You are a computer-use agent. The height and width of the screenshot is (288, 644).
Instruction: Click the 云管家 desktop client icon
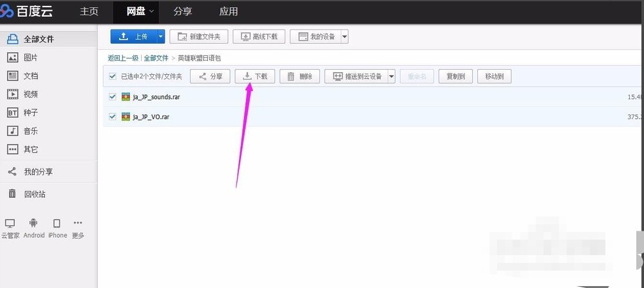point(10,224)
